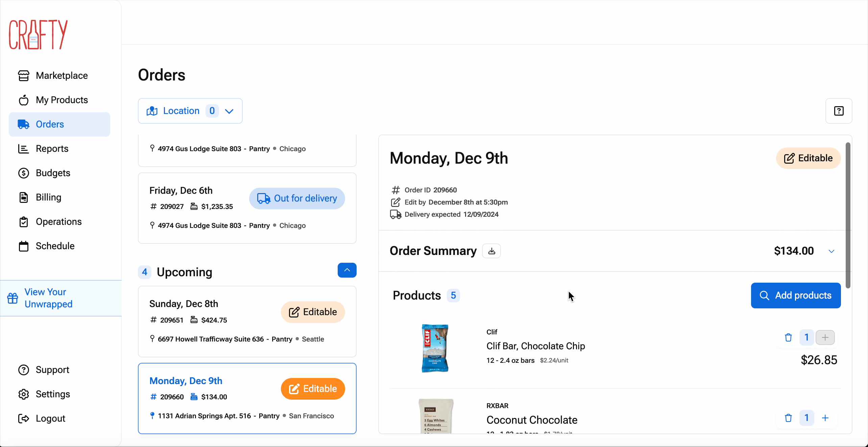Click the Clif Bar product thumbnail
The width and height of the screenshot is (868, 447).
click(x=435, y=348)
